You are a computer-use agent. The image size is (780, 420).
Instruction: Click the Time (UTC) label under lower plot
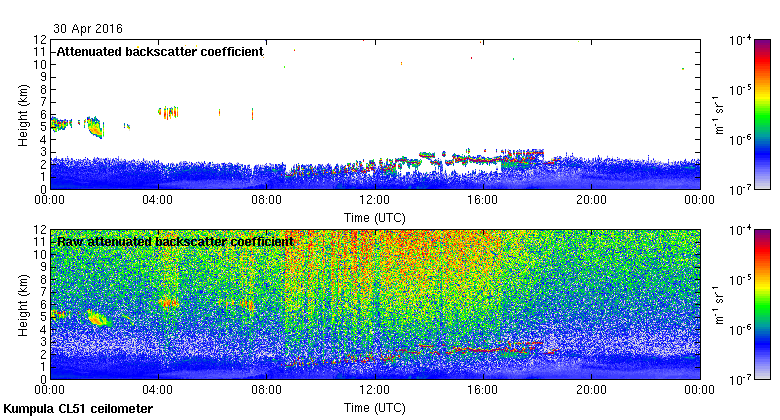pos(375,408)
